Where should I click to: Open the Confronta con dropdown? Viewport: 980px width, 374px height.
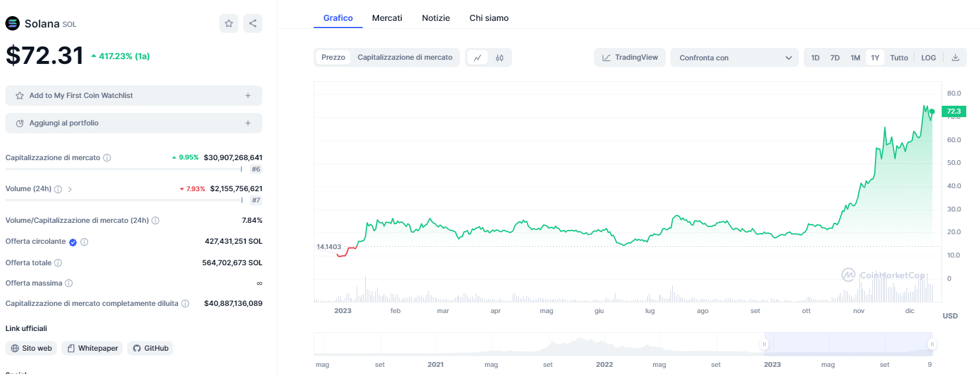[734, 58]
